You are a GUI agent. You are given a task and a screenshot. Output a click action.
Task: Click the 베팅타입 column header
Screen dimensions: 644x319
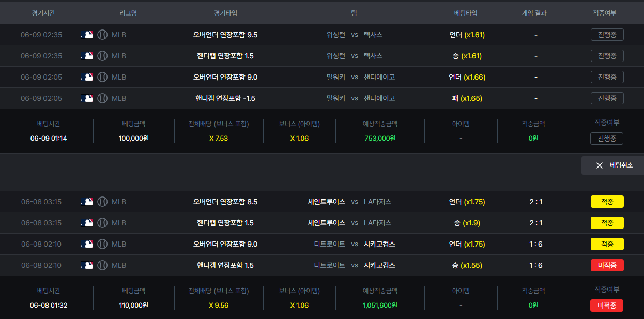466,13
